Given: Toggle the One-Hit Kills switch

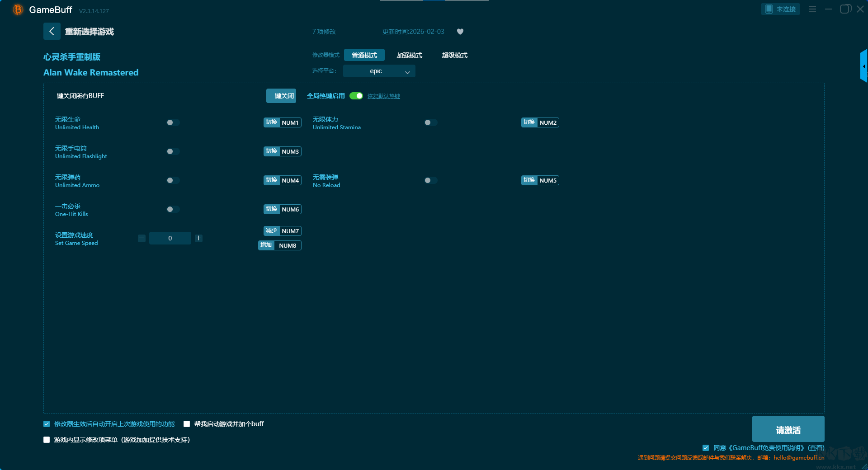Looking at the screenshot, I should pyautogui.click(x=173, y=209).
